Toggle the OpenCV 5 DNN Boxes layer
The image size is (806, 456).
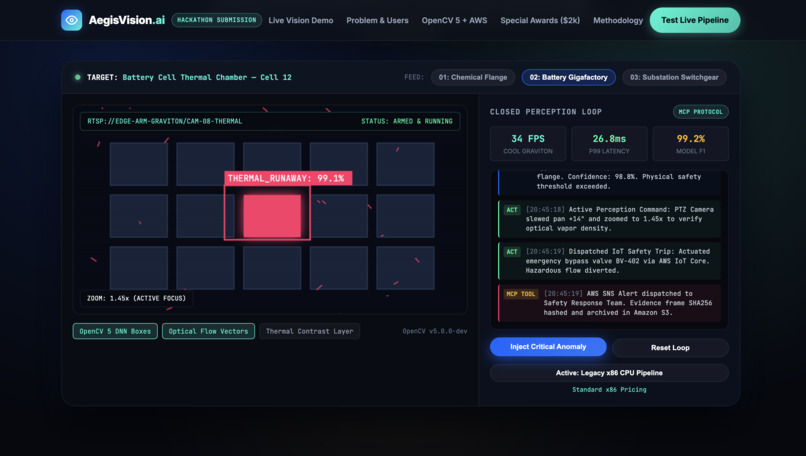coord(115,331)
